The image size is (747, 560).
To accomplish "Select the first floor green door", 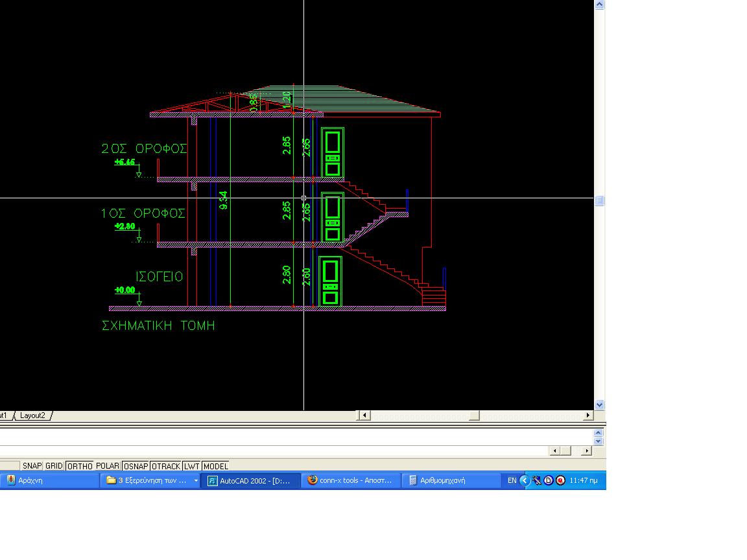I will click(333, 217).
